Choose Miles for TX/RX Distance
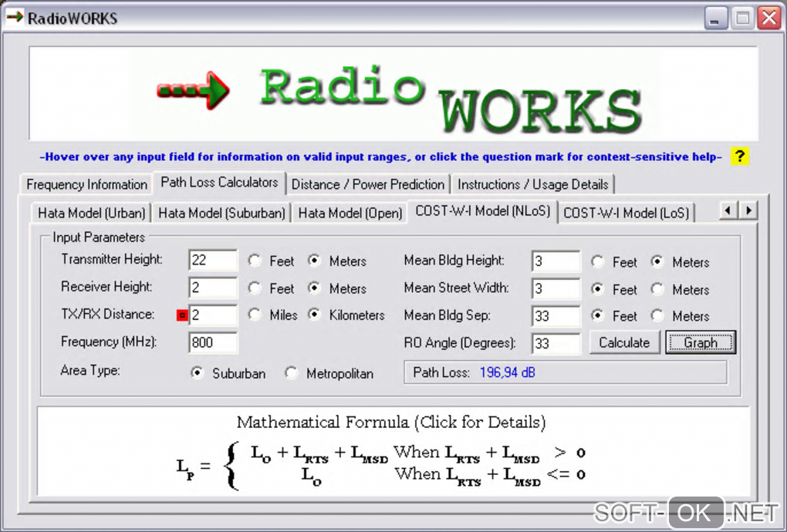787x532 pixels. 272,315
